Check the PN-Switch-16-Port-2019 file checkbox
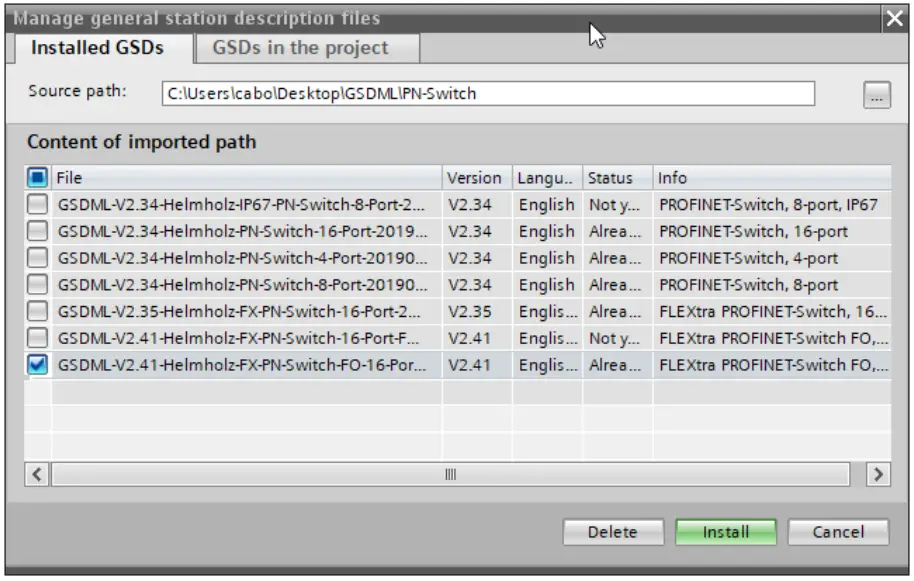This screenshot has height=581, width=914. (x=37, y=231)
